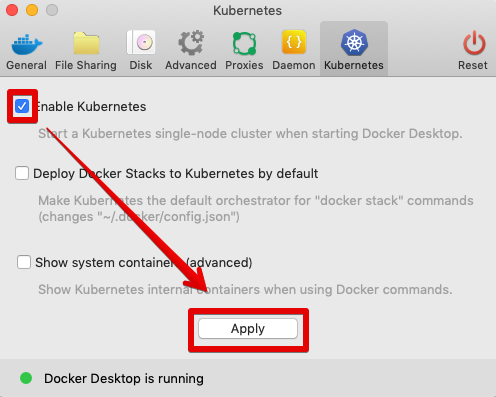Viewport: 496px width, 397px height.
Task: Open the File Sharing folder icon
Action: pyautogui.click(x=86, y=43)
